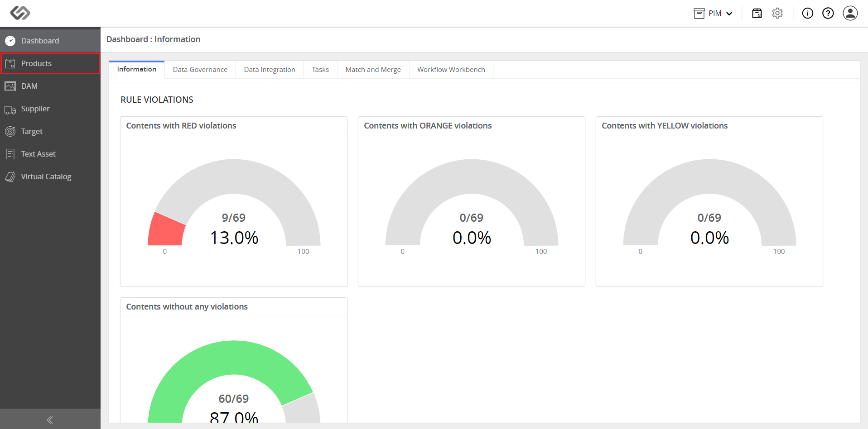Image resolution: width=868 pixels, height=429 pixels.
Task: Click the 9/69 count in RED gauge
Action: pyautogui.click(x=234, y=218)
